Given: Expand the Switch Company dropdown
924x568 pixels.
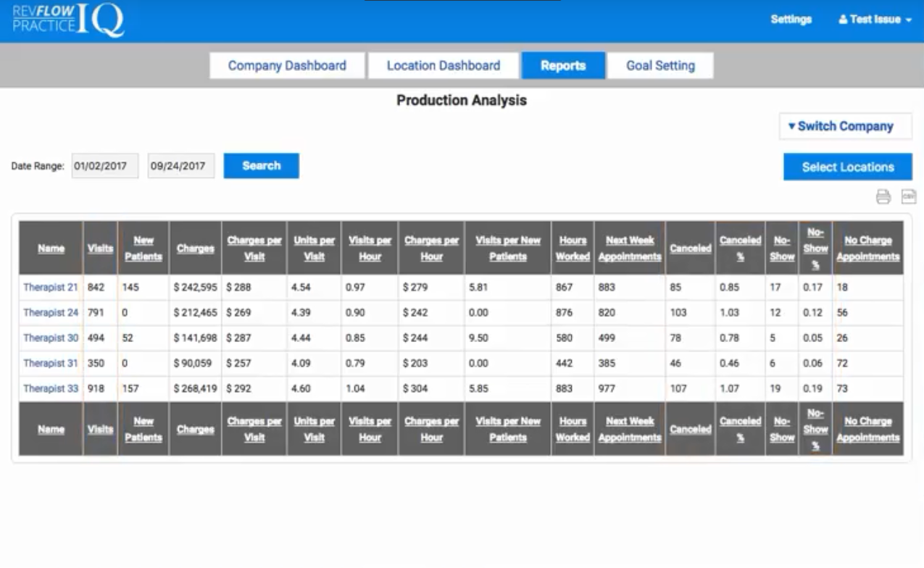Looking at the screenshot, I should 845,126.
